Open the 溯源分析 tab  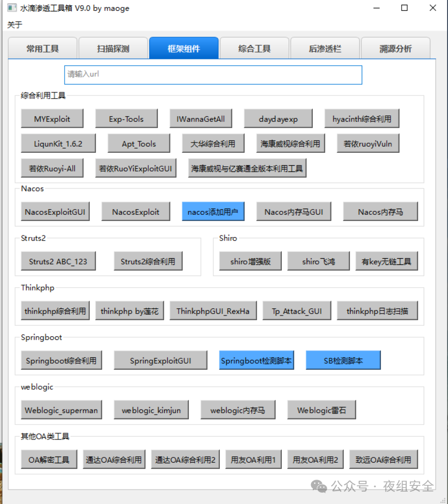[x=395, y=49]
